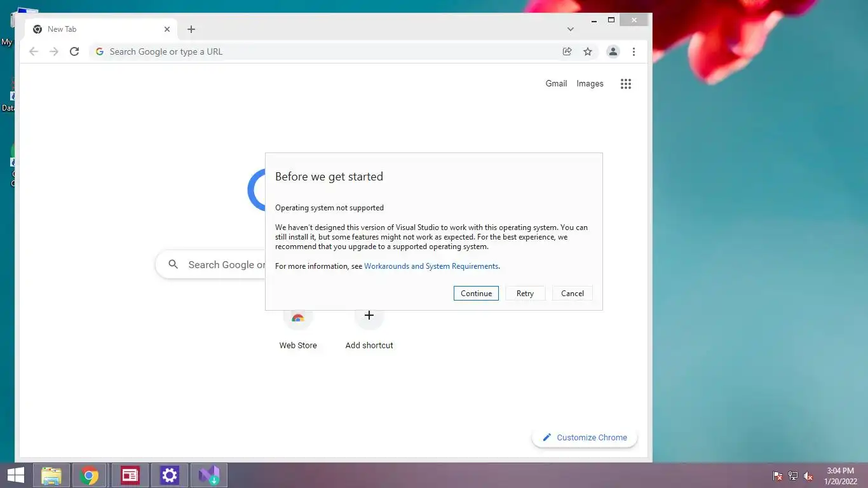Open Workarounds and System Requirements link
The width and height of the screenshot is (868, 488).
[431, 266]
